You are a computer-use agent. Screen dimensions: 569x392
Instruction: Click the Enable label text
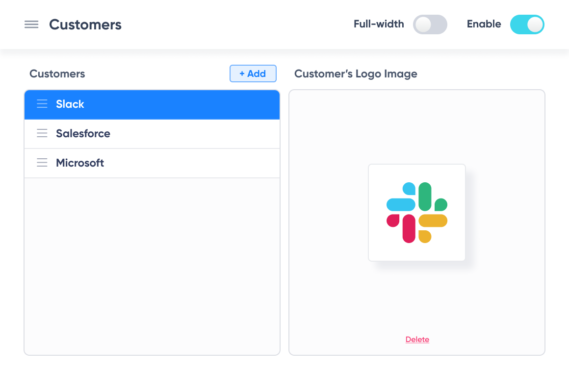(484, 24)
